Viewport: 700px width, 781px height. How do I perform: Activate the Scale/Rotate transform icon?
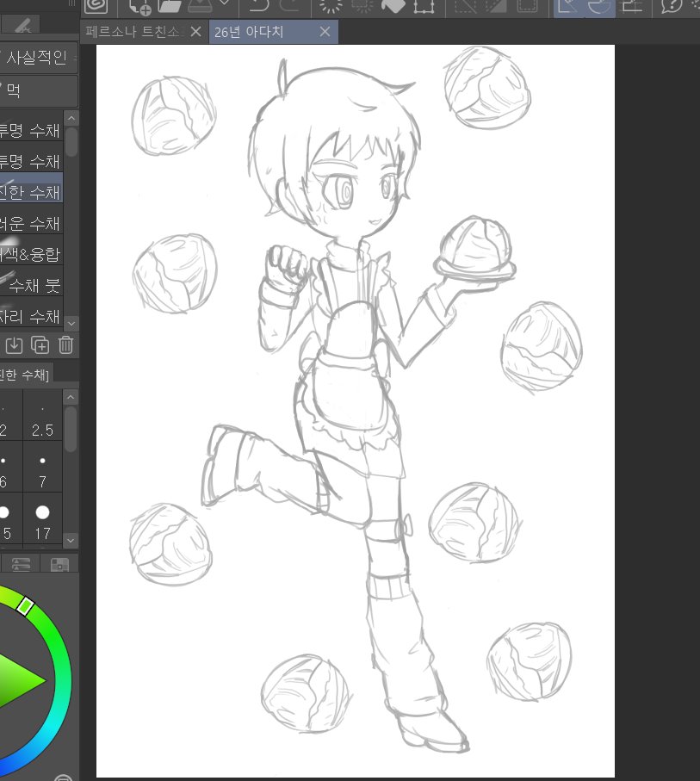pos(424,6)
